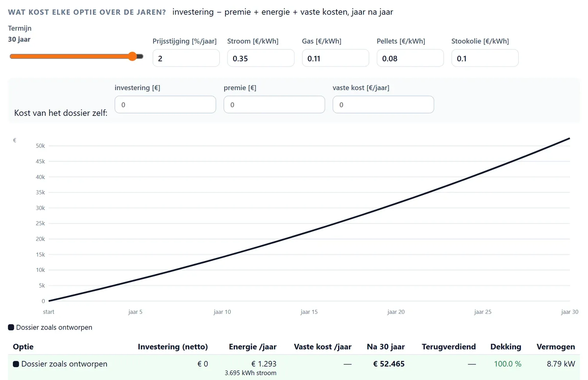Click the 'Investering (netto)' column header
This screenshot has width=588, height=380.
(173, 347)
